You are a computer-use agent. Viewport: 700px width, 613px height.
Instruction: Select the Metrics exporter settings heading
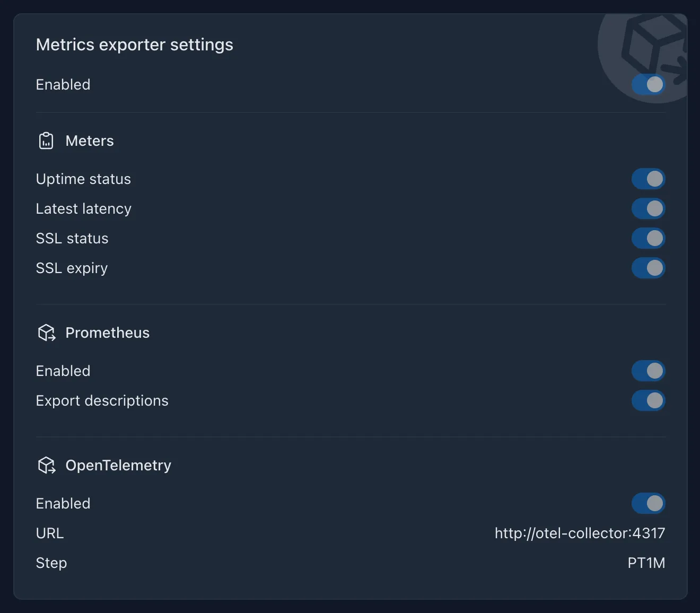135,45
